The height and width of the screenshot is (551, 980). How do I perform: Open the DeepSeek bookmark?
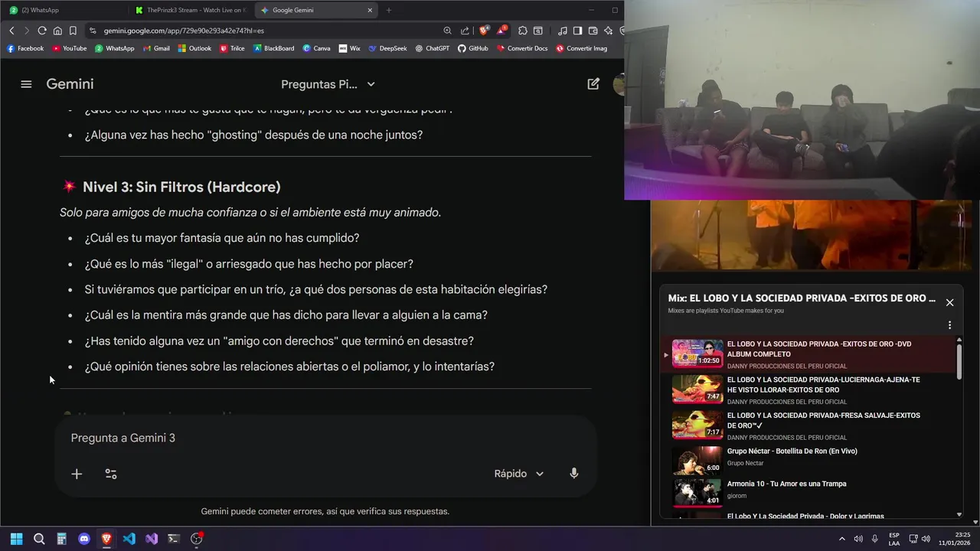[387, 48]
